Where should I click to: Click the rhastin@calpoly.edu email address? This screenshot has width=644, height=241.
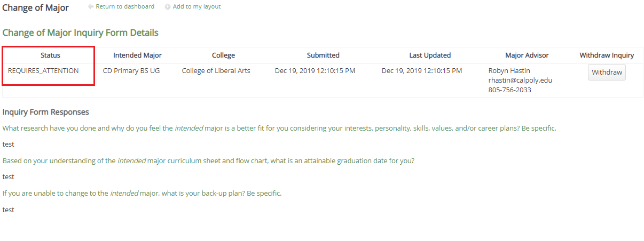[520, 80]
